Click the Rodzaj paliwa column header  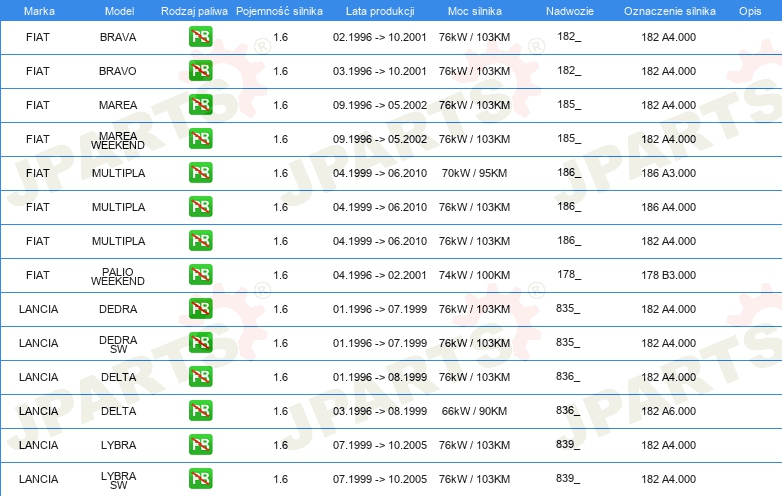pyautogui.click(x=194, y=11)
